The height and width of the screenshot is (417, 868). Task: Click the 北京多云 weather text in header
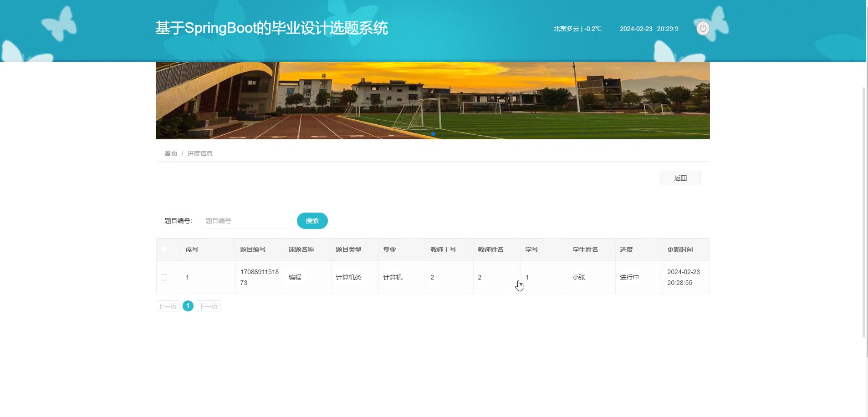[x=577, y=29]
